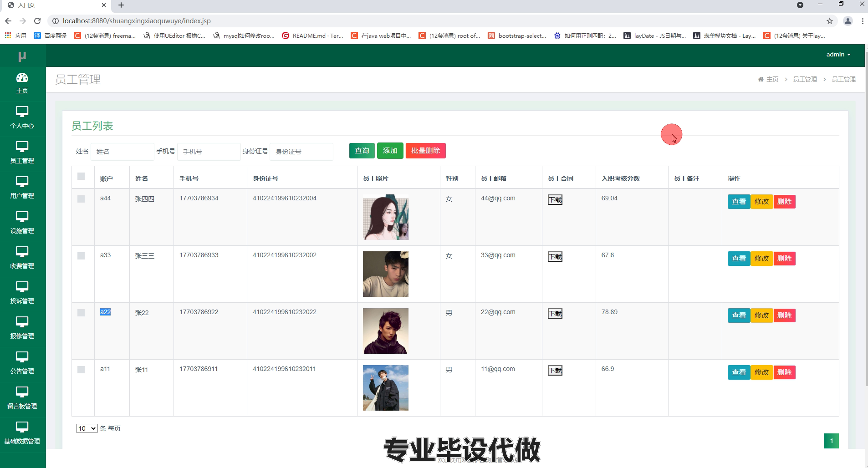Focus the 姓名 search field

coord(122,152)
